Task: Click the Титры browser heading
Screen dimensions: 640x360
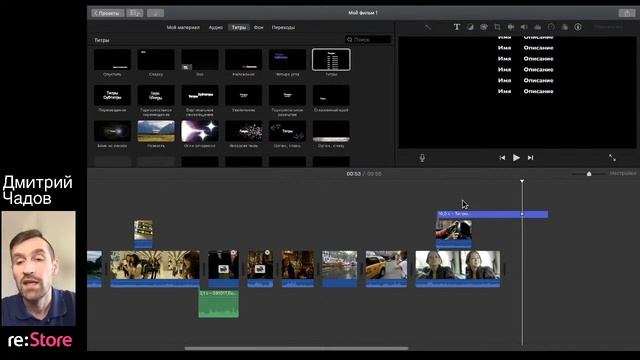Action: pyautogui.click(x=102, y=40)
